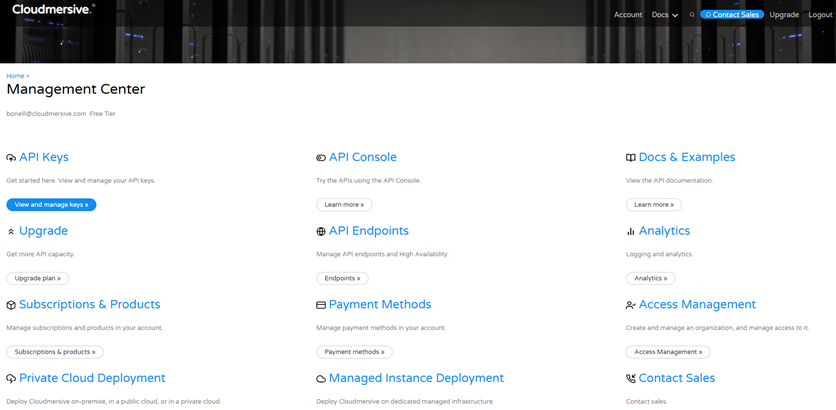Click the phone icon beside Contact Sales heading

click(x=631, y=379)
